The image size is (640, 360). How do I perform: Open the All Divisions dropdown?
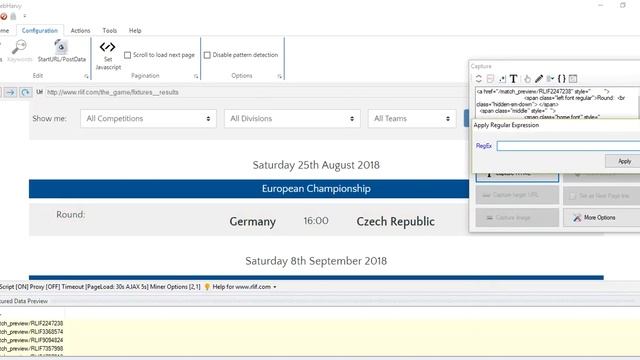click(292, 119)
